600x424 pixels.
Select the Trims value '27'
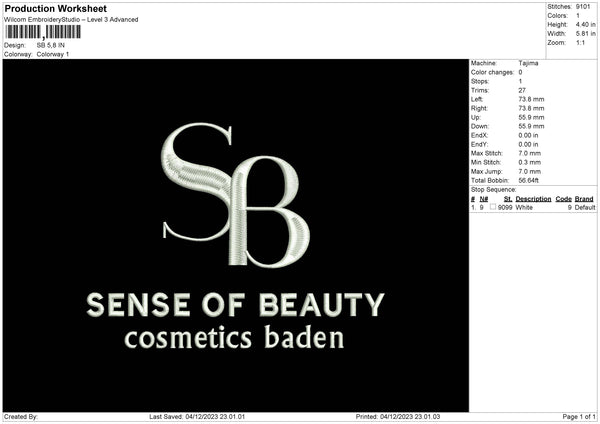(x=522, y=90)
